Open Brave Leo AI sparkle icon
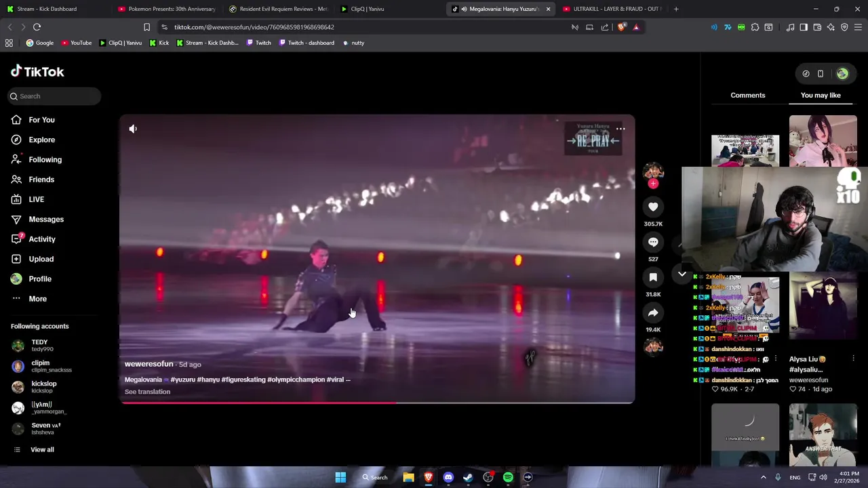 pyautogui.click(x=831, y=27)
